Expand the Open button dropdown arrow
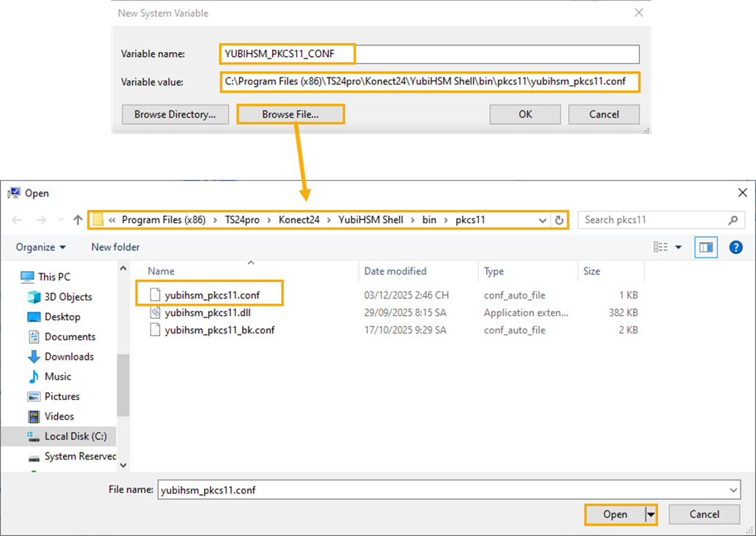 pyautogui.click(x=651, y=514)
